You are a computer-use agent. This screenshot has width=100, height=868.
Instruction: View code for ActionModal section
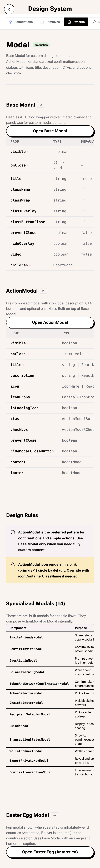[43, 291]
